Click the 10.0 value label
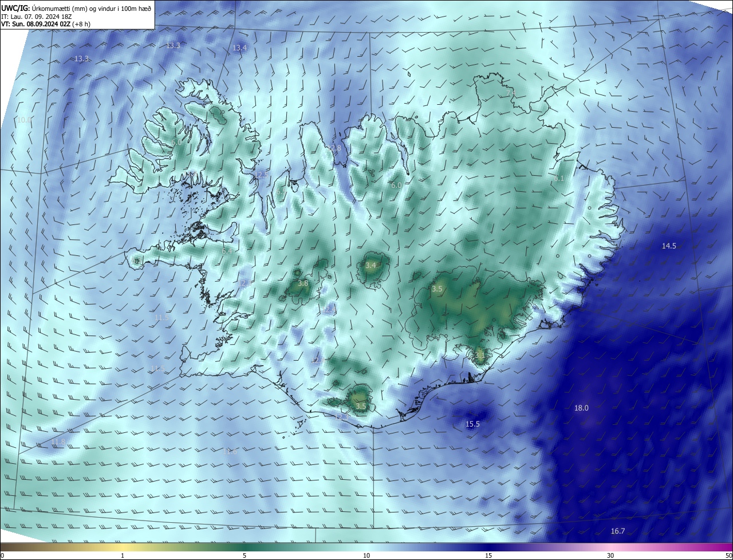The height and width of the screenshot is (560, 733). [24, 120]
